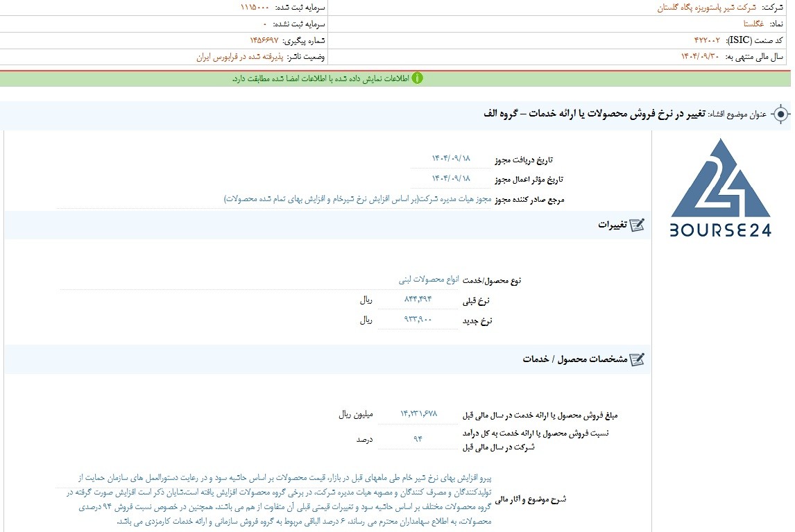Click the unregistered capital label سرمایه ثبت نشده
The width and height of the screenshot is (795, 532).
(298, 24)
